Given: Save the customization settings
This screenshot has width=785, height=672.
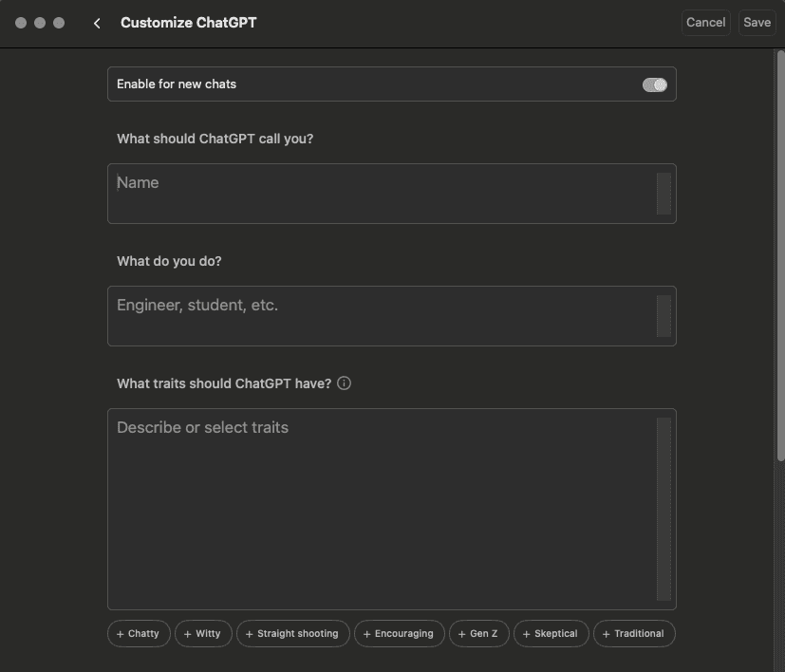Looking at the screenshot, I should click(x=757, y=23).
